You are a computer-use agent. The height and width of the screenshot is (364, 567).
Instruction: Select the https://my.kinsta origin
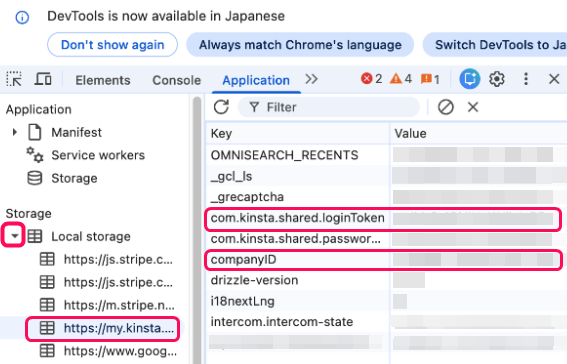(x=119, y=328)
